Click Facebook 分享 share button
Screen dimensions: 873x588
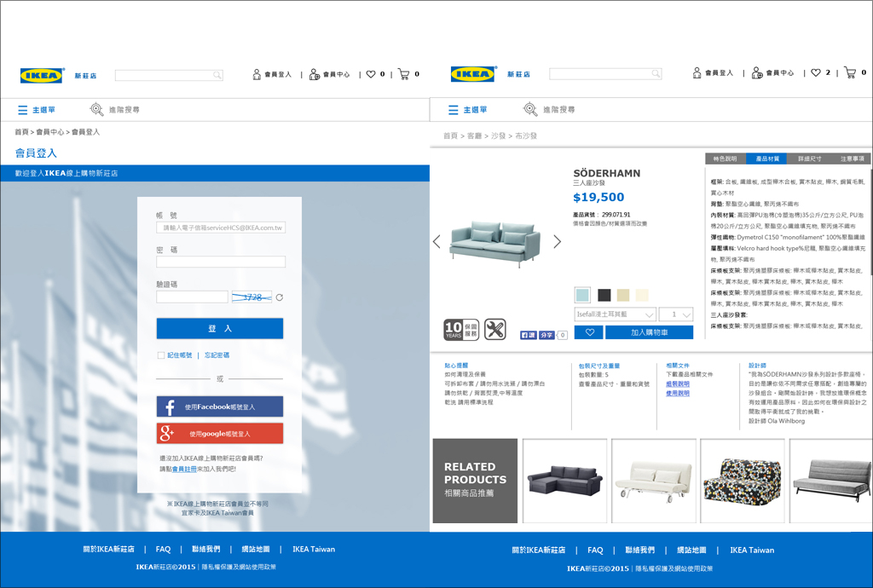tap(546, 335)
